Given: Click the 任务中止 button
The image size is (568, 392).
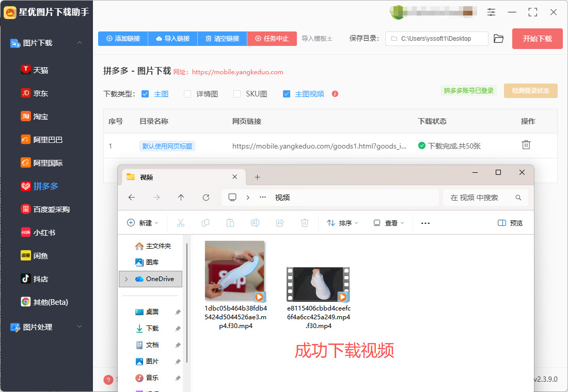Looking at the screenshot, I should [x=272, y=38].
